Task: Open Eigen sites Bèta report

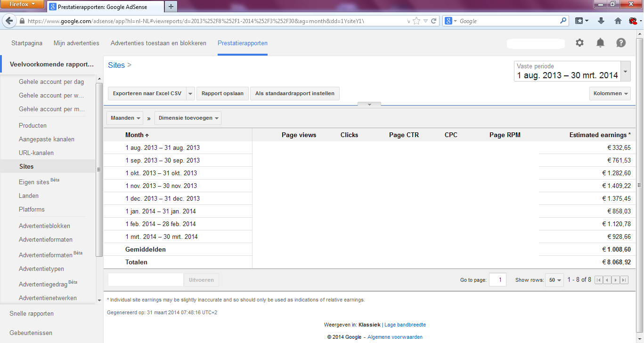Action: click(39, 181)
